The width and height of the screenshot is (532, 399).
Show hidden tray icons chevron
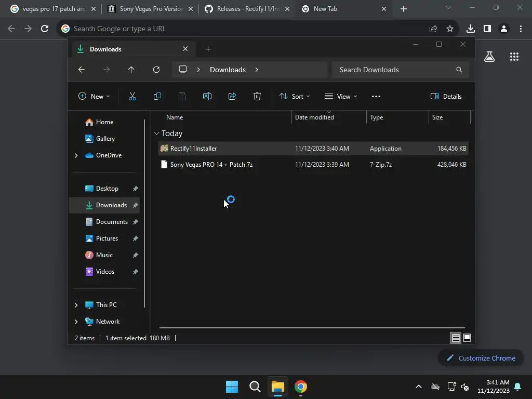pos(419,387)
